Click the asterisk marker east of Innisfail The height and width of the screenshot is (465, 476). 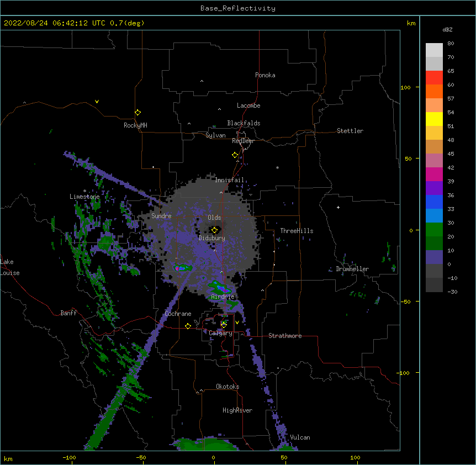click(277, 167)
